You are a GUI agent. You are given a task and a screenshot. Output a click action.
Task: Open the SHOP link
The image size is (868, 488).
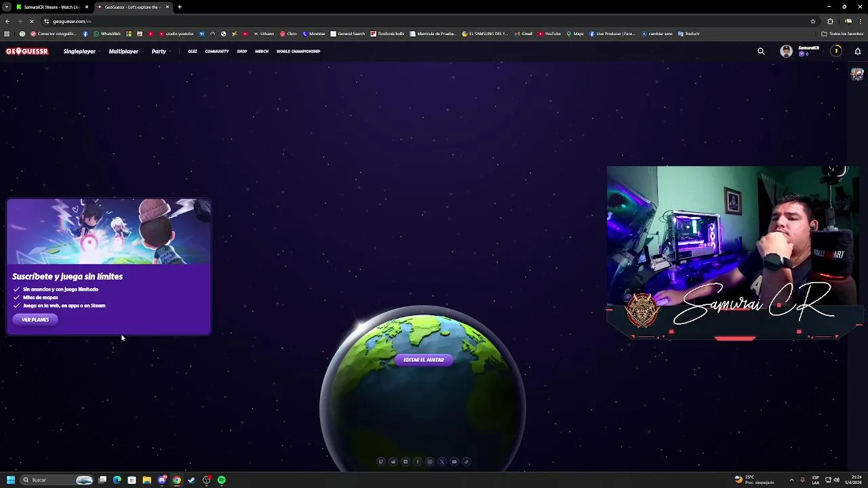242,52
